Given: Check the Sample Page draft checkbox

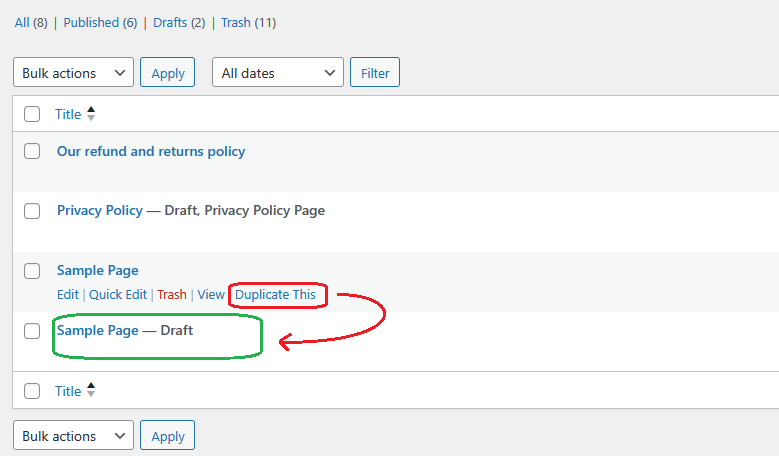Looking at the screenshot, I should pyautogui.click(x=32, y=331).
